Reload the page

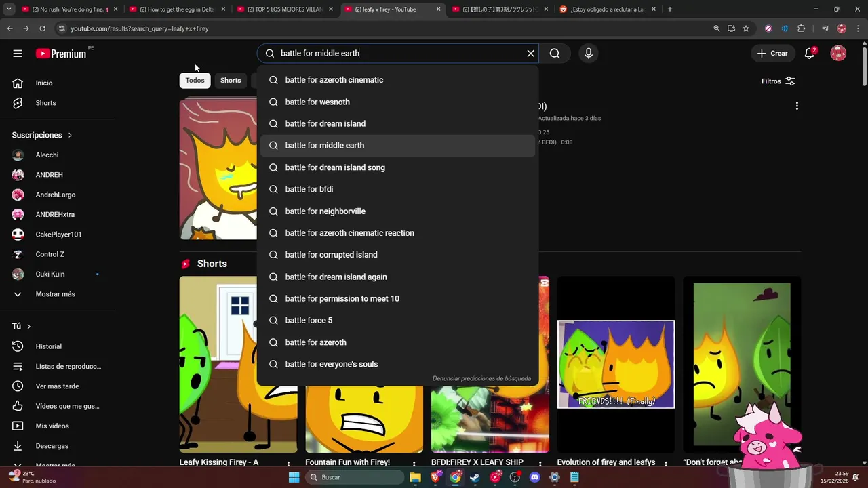(42, 28)
